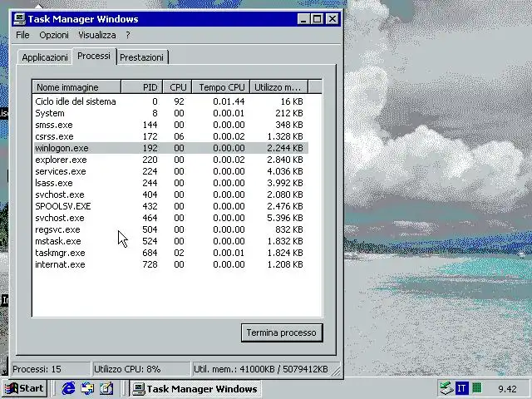Select the regsvc.exe process
Viewport: 532px width, 399px height.
tap(170, 229)
